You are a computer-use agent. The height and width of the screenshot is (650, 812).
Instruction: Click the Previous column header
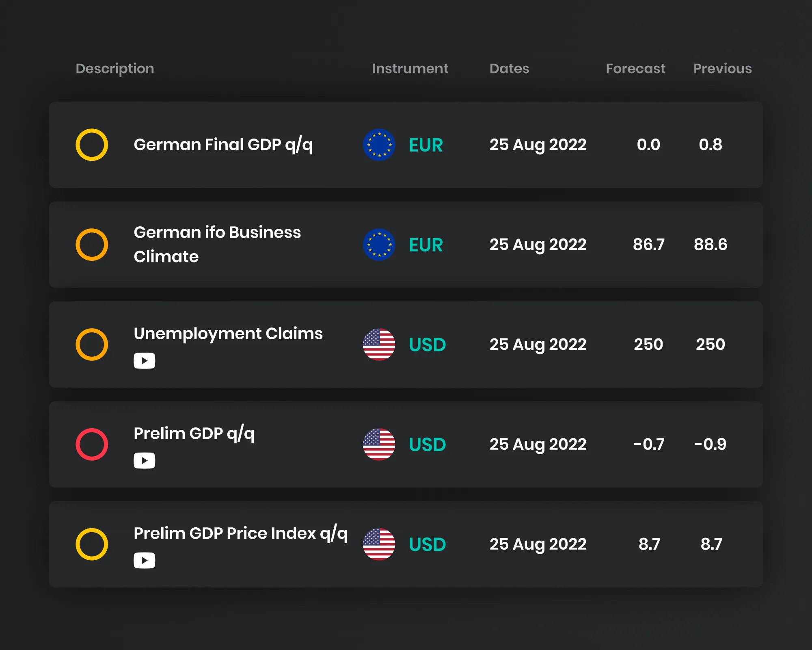coord(723,69)
